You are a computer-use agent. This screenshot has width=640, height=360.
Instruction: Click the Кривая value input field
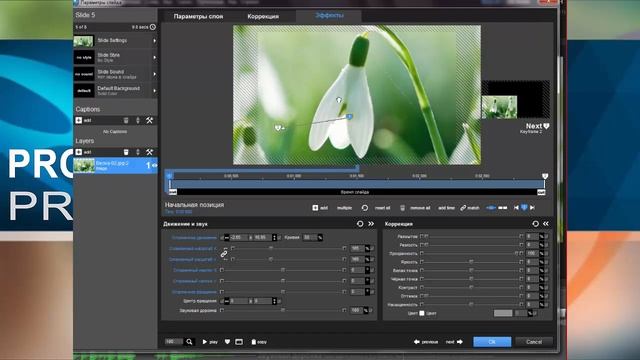[x=310, y=237]
